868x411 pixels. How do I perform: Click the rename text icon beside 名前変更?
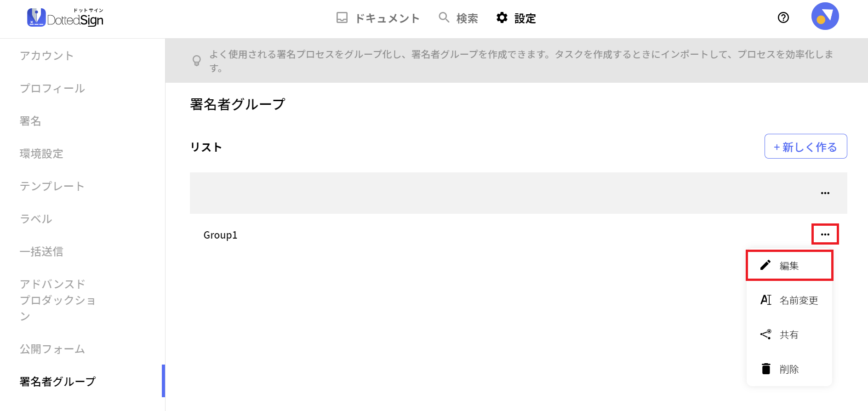765,300
